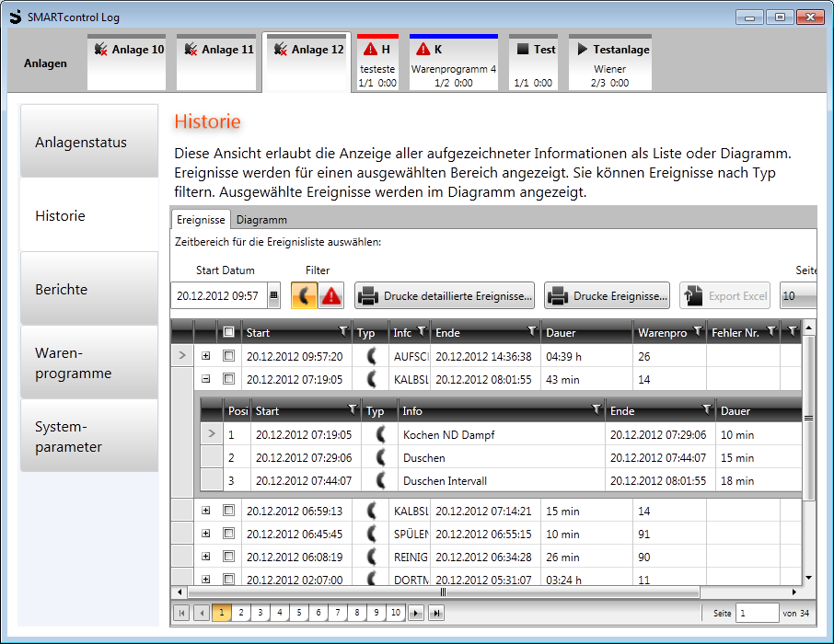The image size is (834, 644).
Task: Expand the 06:59:13 event row
Action: (206, 511)
